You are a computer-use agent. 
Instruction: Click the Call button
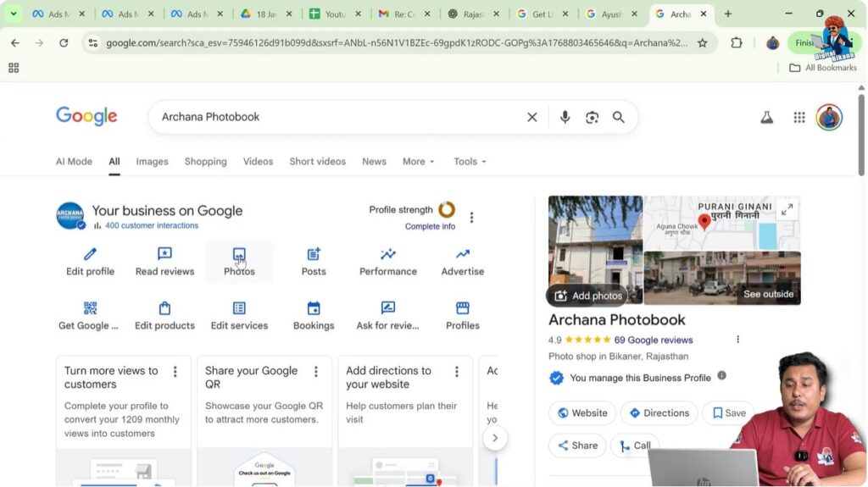click(635, 445)
